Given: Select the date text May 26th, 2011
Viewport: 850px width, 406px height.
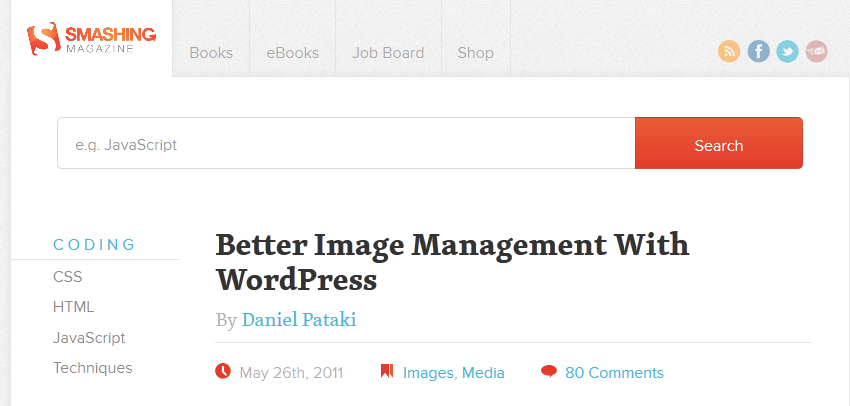Looking at the screenshot, I should (291, 373).
